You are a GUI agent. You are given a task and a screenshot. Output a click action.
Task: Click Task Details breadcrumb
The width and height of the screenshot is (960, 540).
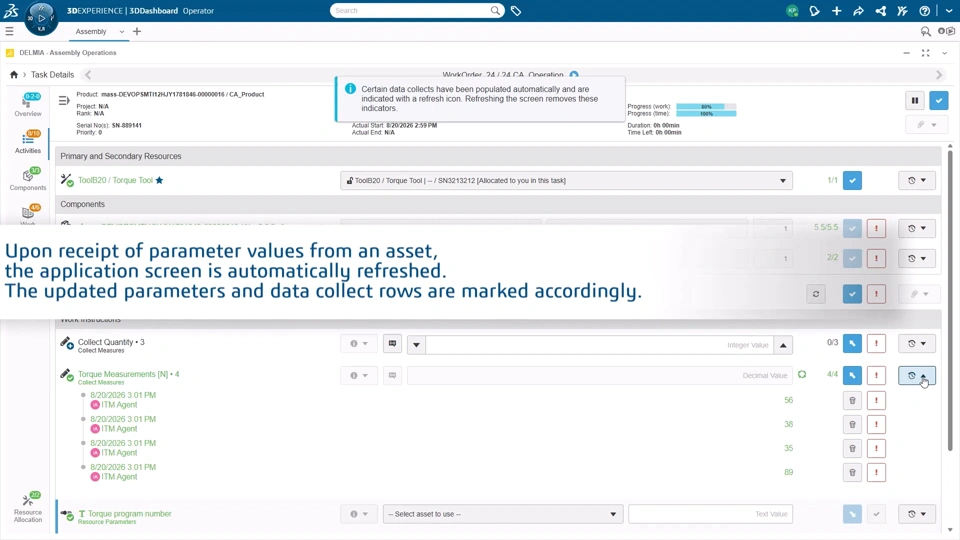[x=53, y=75]
